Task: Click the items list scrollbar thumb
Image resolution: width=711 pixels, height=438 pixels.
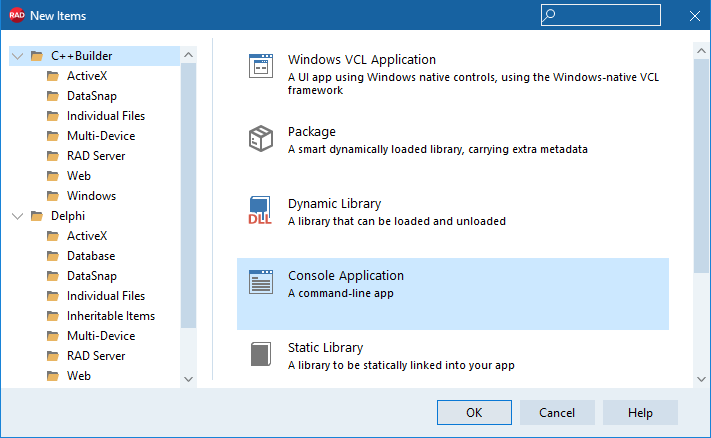Action: (701, 166)
